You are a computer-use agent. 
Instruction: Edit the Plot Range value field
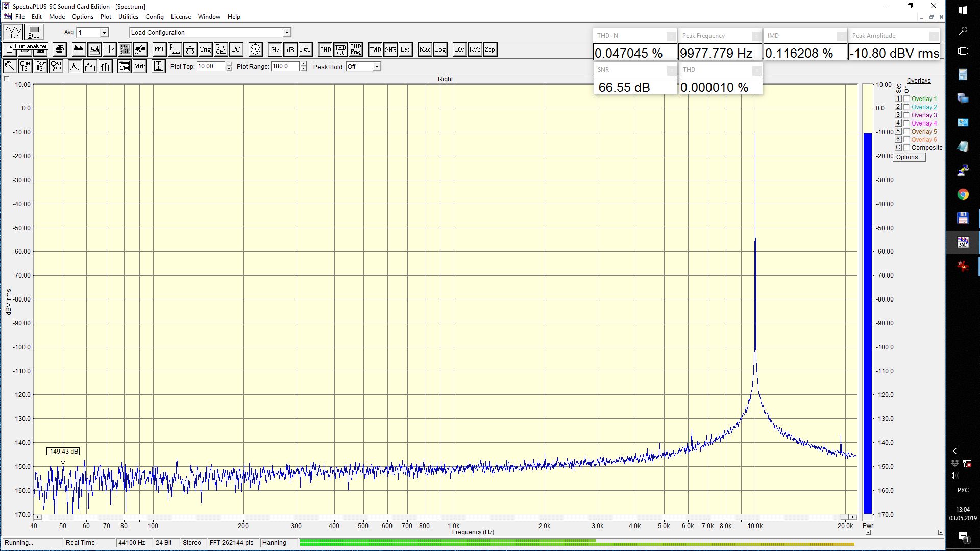click(285, 66)
